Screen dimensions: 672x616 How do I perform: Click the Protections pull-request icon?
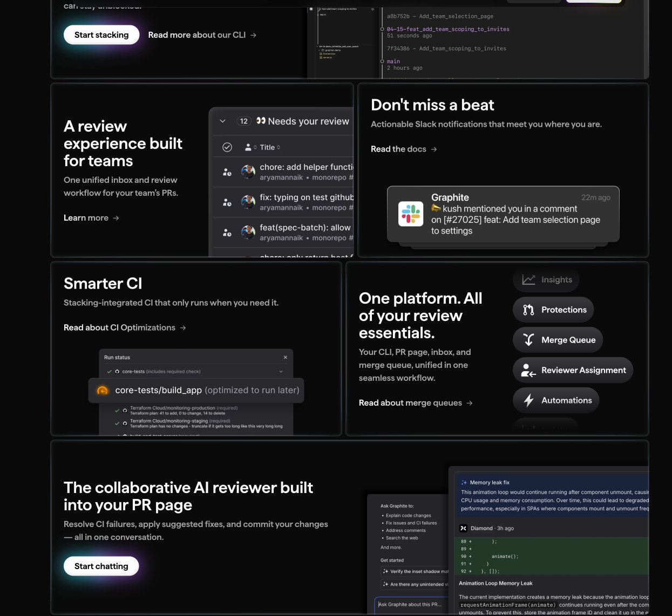click(x=528, y=310)
